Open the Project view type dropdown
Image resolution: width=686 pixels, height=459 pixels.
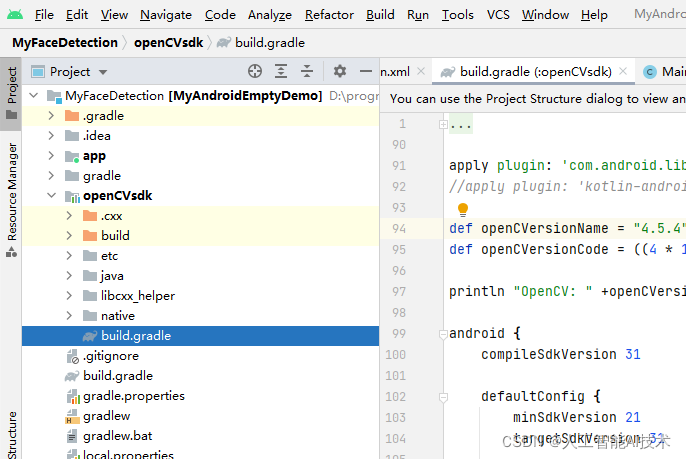click(103, 72)
